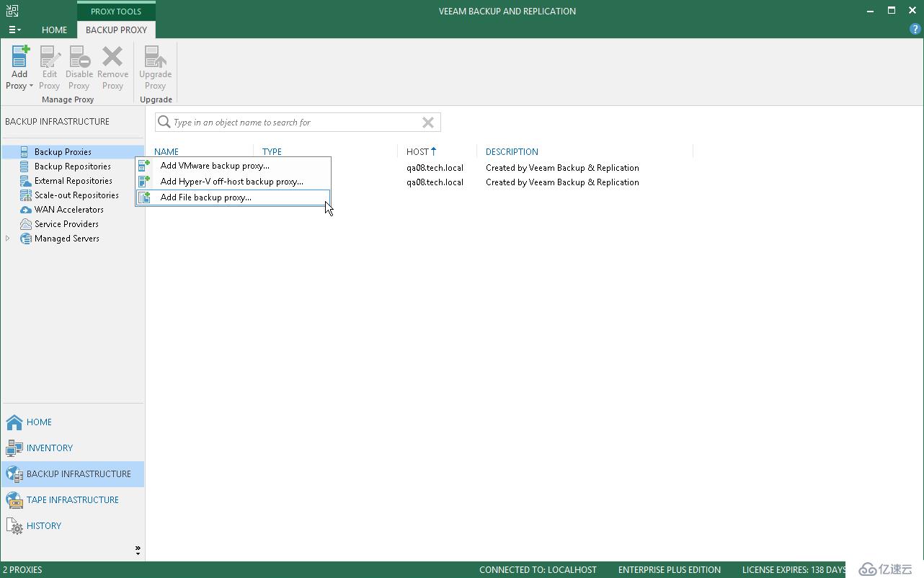Select WAN Accelerators in the tree
The width and height of the screenshot is (924, 578).
click(x=69, y=210)
